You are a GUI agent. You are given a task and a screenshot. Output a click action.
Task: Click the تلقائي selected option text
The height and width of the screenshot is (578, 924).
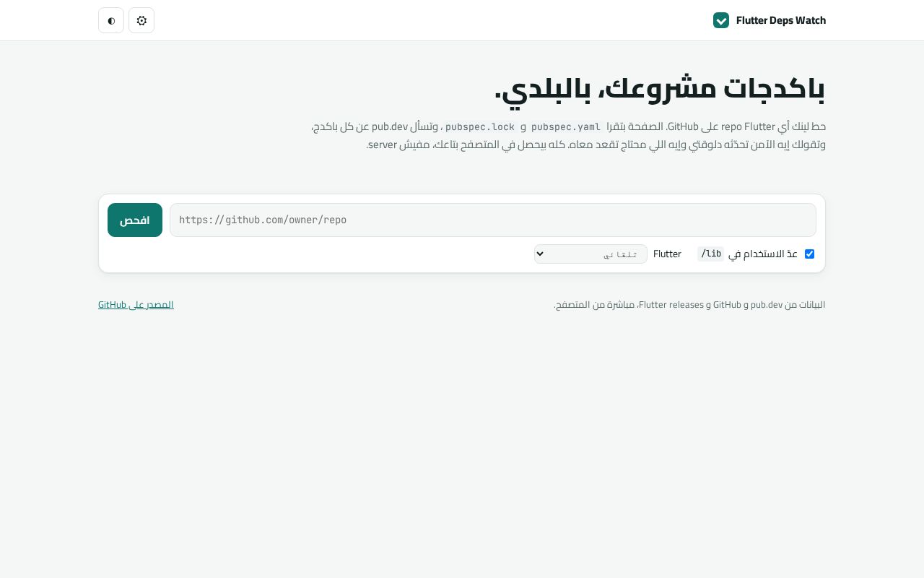620,254
